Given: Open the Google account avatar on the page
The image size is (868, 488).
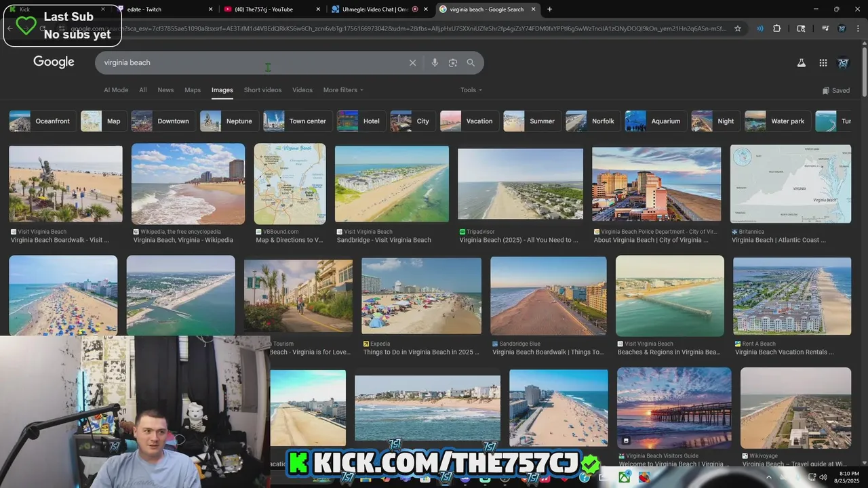Looking at the screenshot, I should [844, 63].
